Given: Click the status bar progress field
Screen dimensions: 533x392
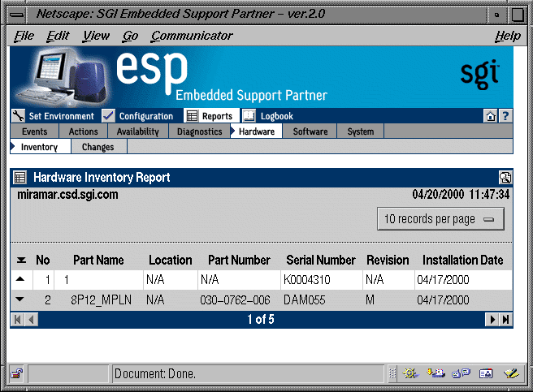Looking at the screenshot, I should [x=68, y=373].
